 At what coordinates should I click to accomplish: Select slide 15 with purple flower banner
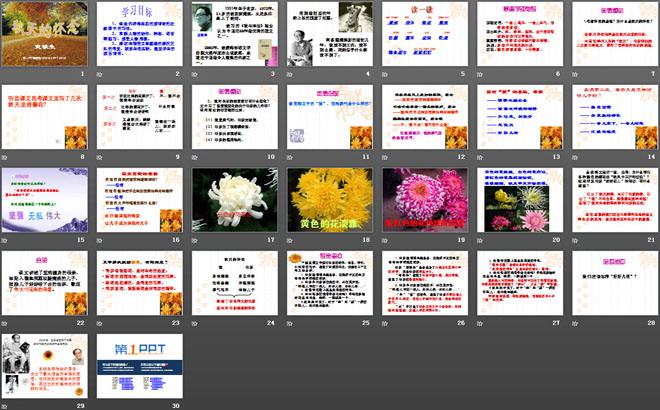[x=46, y=201]
